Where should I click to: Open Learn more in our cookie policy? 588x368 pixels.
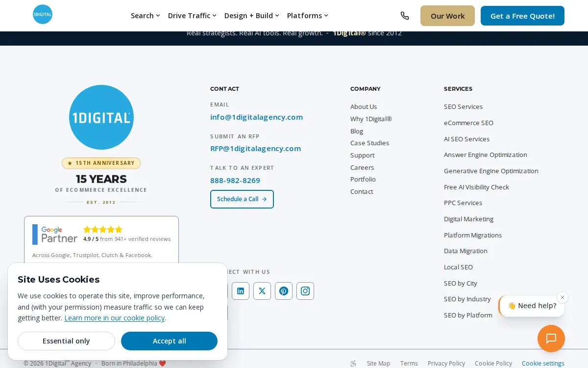115,318
